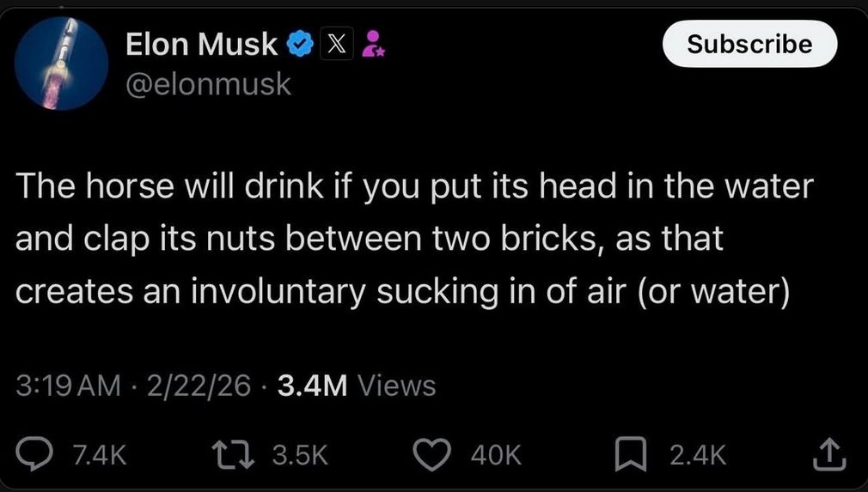Click the 2/22/26 post date
Viewport: 868px width, 492px height.
pos(199,386)
